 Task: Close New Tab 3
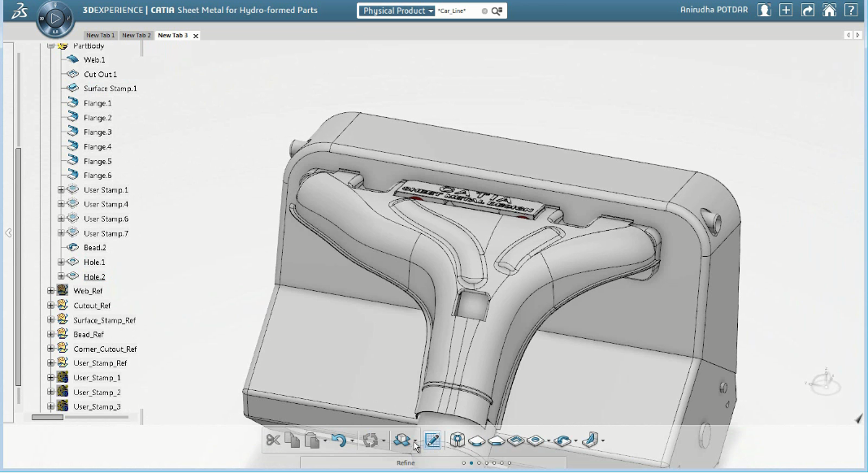pos(196,36)
